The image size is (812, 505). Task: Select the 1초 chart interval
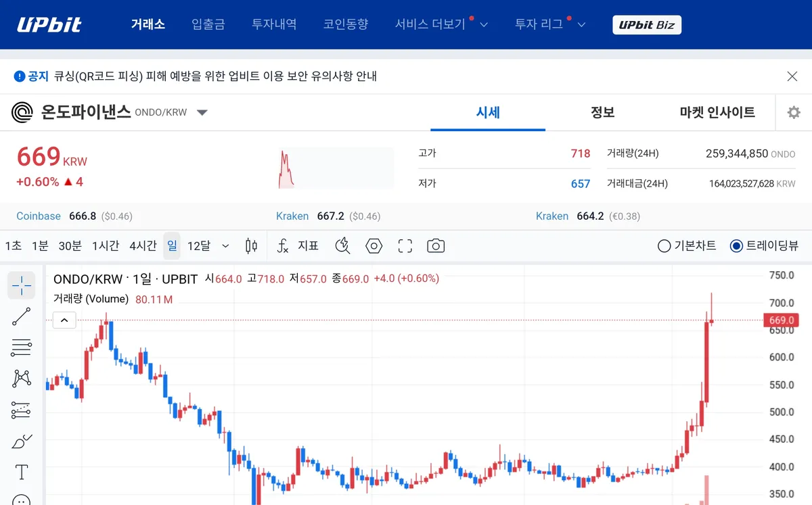[14, 245]
